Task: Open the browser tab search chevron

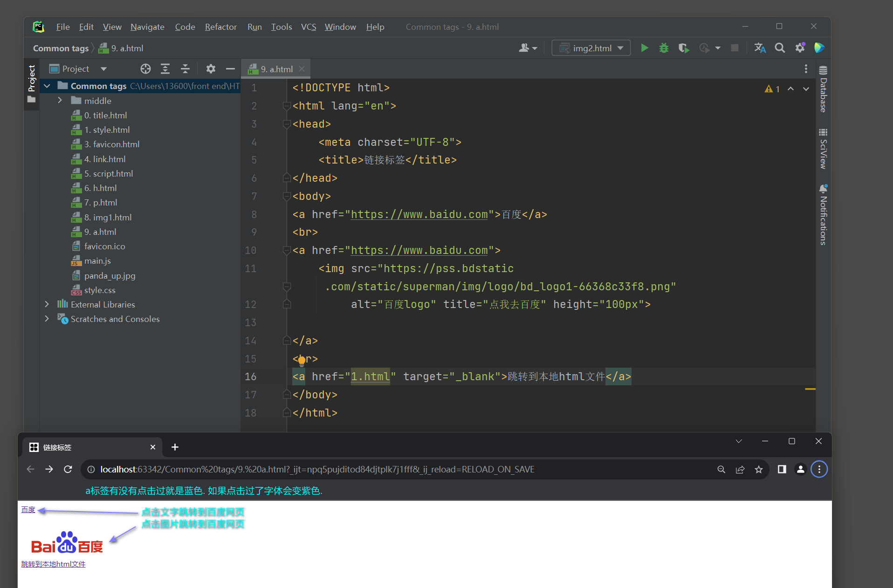Action: (739, 441)
